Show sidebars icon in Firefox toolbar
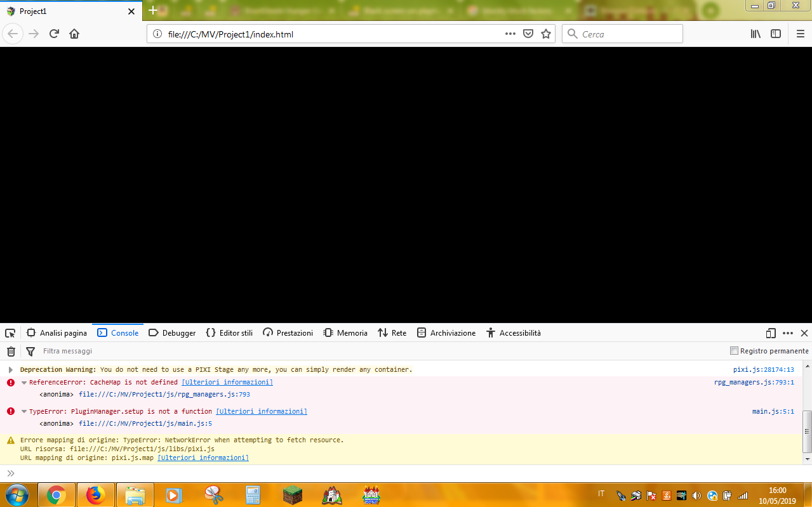The height and width of the screenshot is (507, 812). (776, 34)
